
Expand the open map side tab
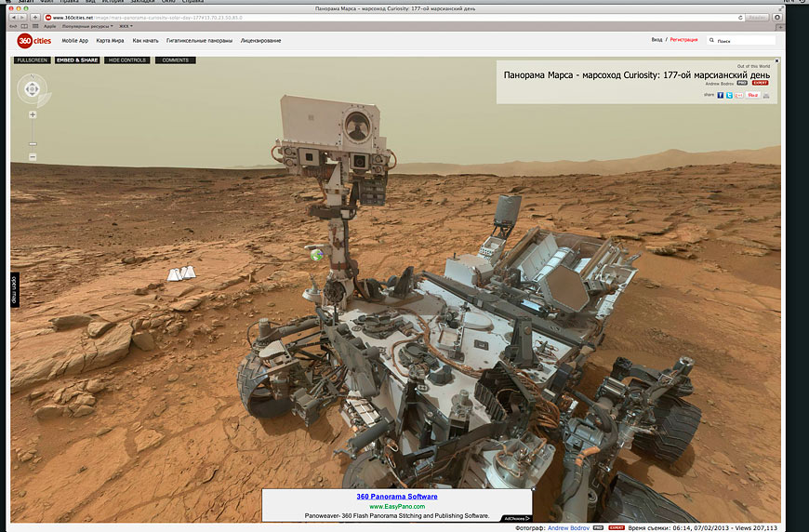click(15, 290)
